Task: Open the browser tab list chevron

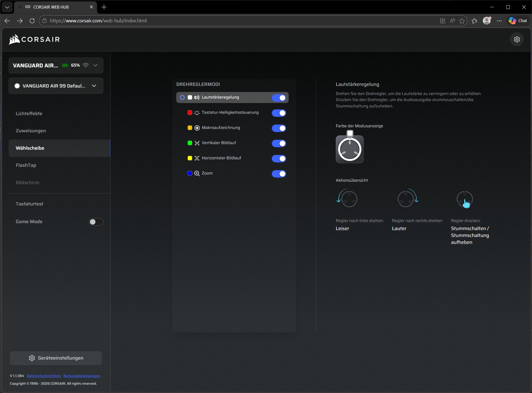Action: (x=7, y=7)
